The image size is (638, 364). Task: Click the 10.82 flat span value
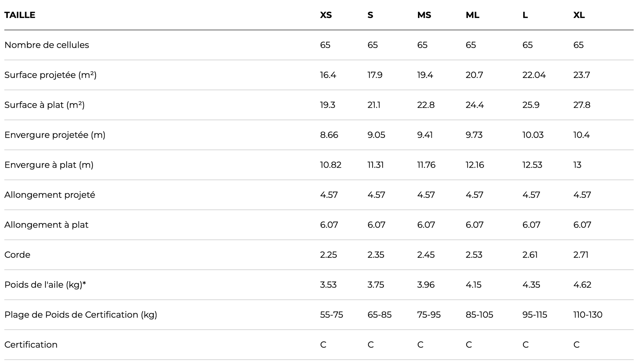330,165
